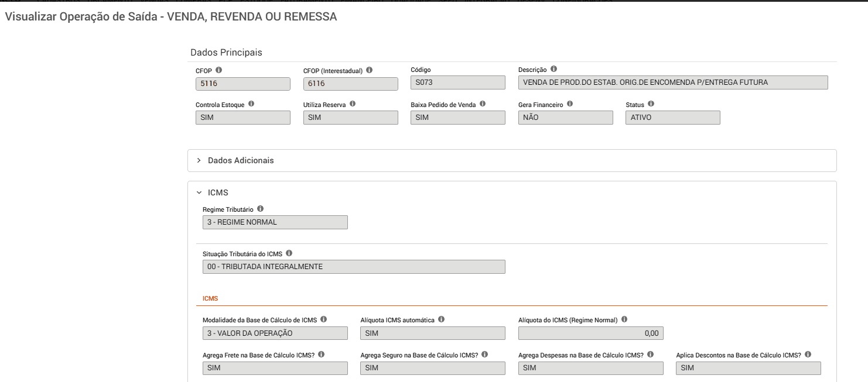Click the Código field showing S073
Viewport: 868px width, 382px height.
point(458,82)
